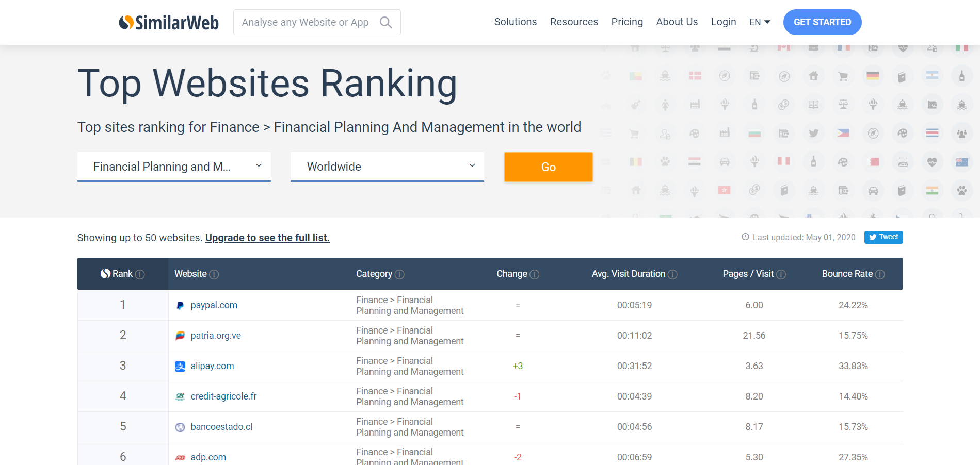Open the paypal.com link
The width and height of the screenshot is (980, 465).
(214, 305)
